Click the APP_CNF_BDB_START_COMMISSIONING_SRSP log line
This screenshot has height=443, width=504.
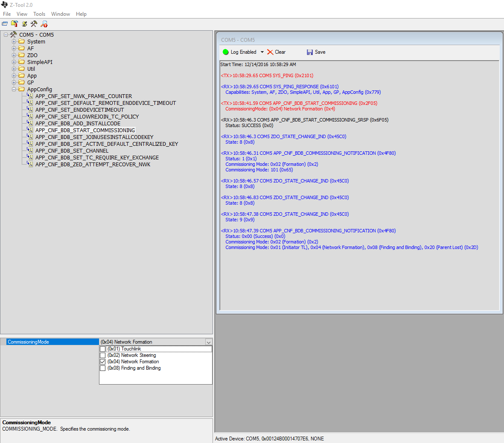tap(305, 120)
